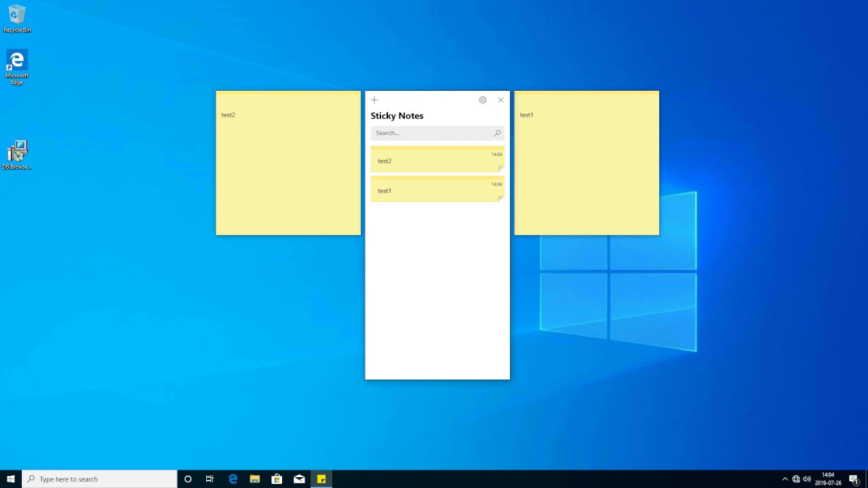The height and width of the screenshot is (488, 868).
Task: Open the taskbar clock and date
Action: pos(828,479)
